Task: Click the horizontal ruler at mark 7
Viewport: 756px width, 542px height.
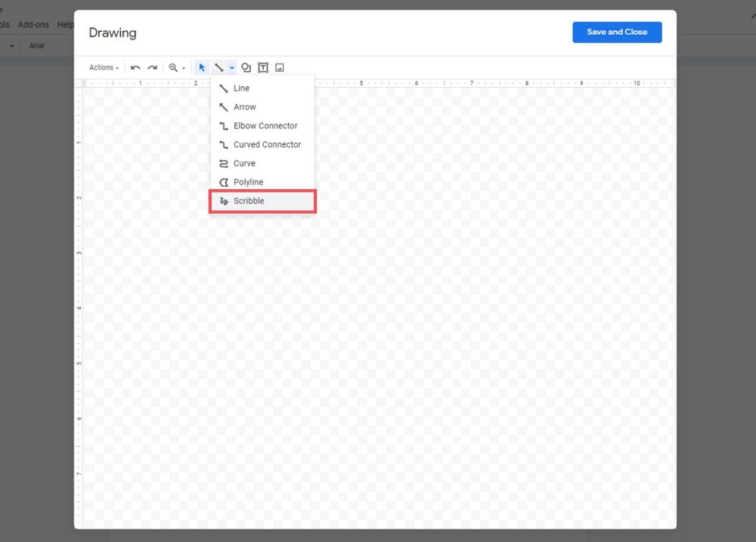Action: (x=472, y=83)
